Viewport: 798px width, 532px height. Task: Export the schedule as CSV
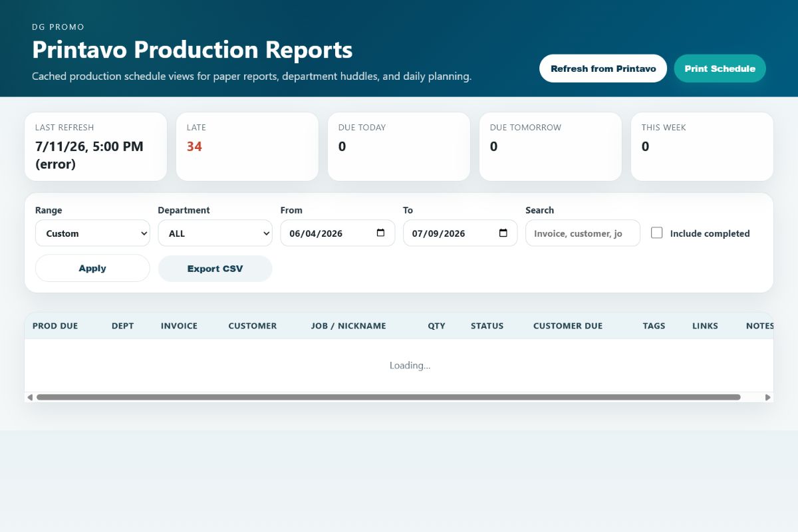click(x=215, y=269)
